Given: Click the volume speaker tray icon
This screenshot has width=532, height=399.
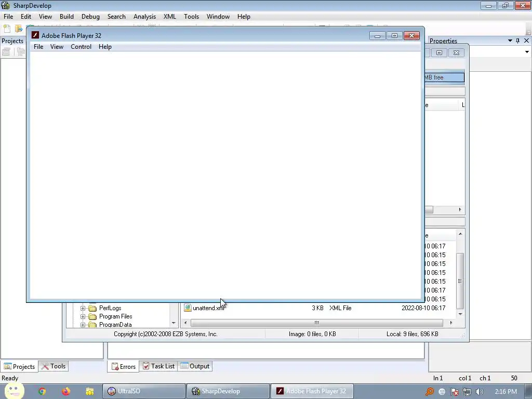Looking at the screenshot, I should (479, 392).
